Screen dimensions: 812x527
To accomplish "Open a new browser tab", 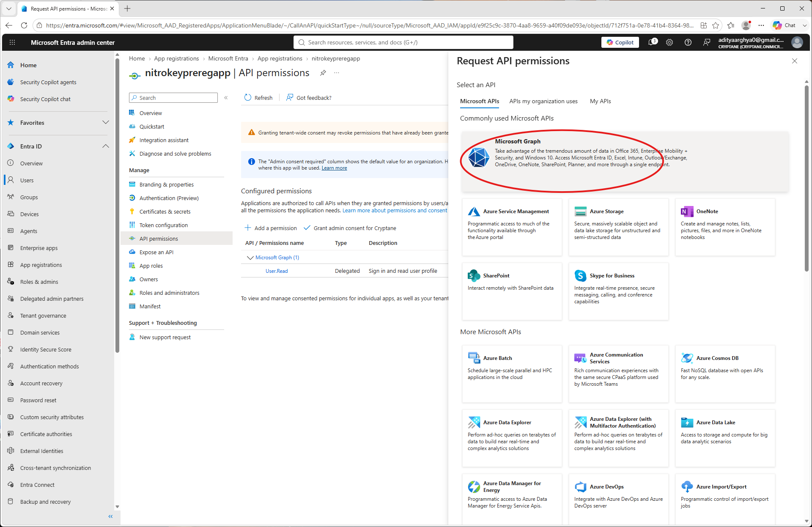I will [x=127, y=8].
